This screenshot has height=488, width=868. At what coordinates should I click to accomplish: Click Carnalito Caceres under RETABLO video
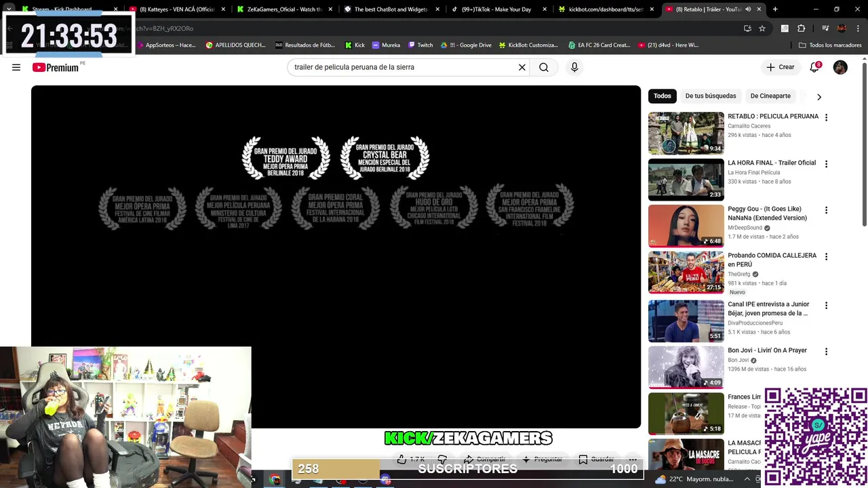[749, 126]
